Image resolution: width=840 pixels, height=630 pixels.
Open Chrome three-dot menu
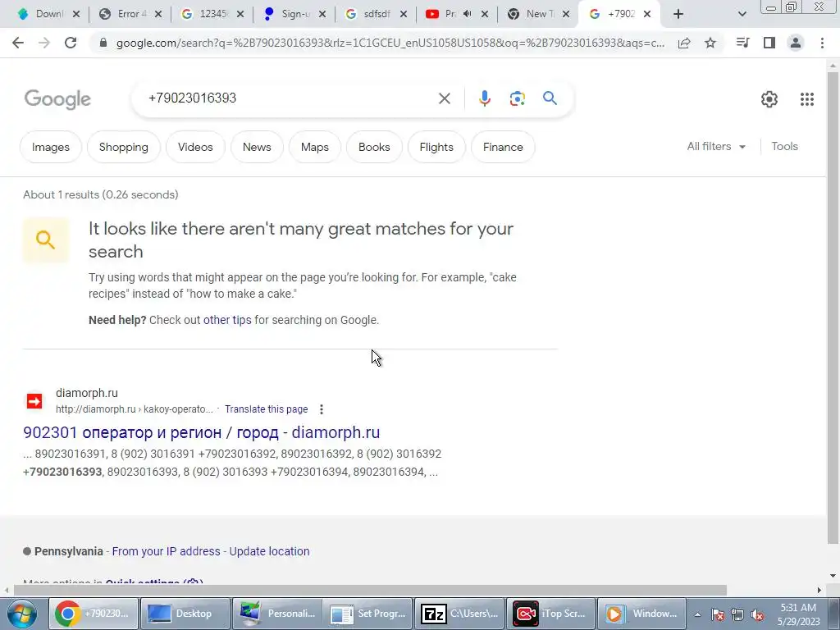click(x=822, y=43)
